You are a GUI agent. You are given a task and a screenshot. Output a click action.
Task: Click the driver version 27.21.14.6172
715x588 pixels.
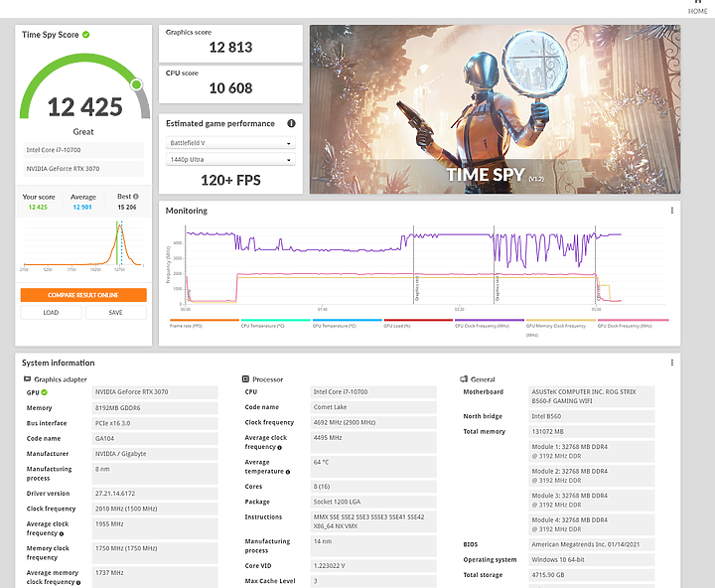coord(155,494)
